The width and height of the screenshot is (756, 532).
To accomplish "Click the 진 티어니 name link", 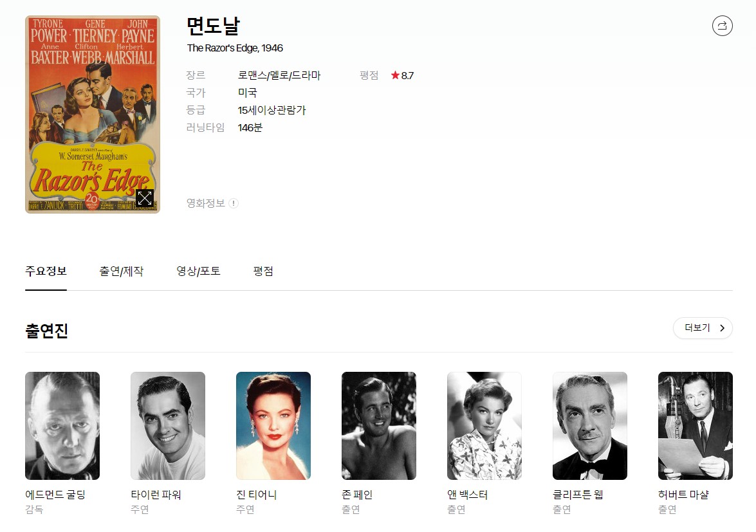I will [256, 495].
